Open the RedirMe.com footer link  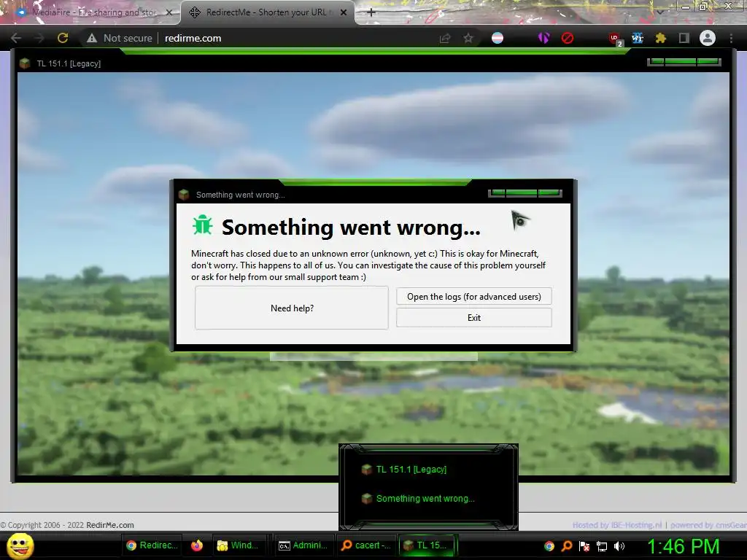tap(110, 525)
